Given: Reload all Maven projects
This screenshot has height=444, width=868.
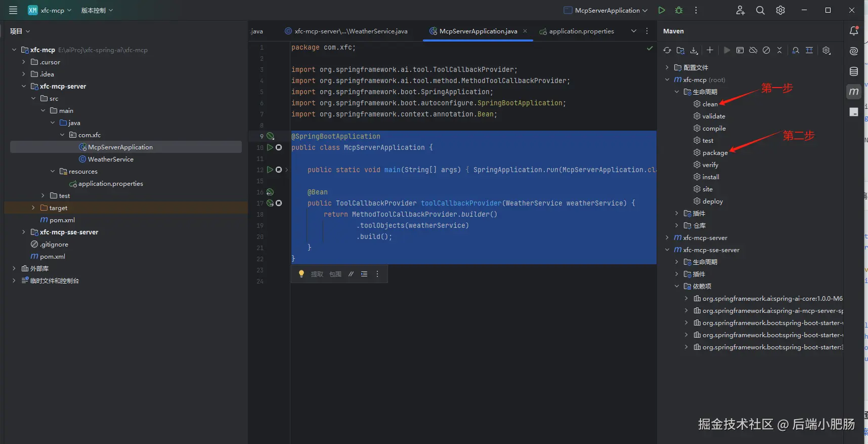Looking at the screenshot, I should click(x=667, y=50).
